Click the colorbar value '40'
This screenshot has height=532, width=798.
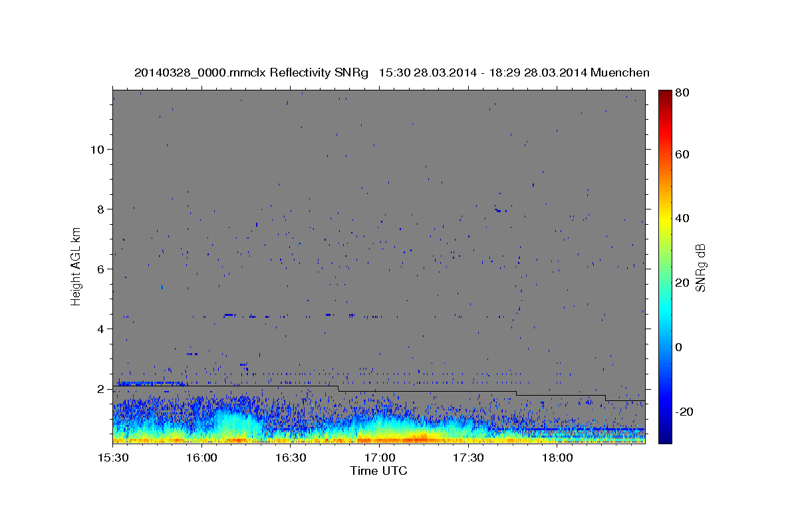tap(682, 218)
